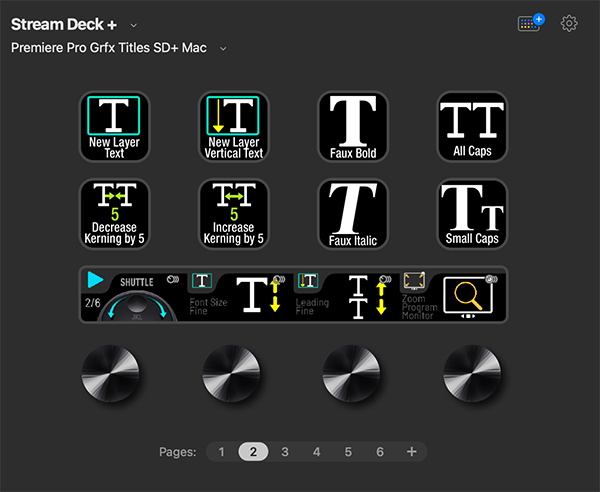Screen dimensions: 600x492
Task: Click the first dial under Shuttle
Action: pos(111,373)
